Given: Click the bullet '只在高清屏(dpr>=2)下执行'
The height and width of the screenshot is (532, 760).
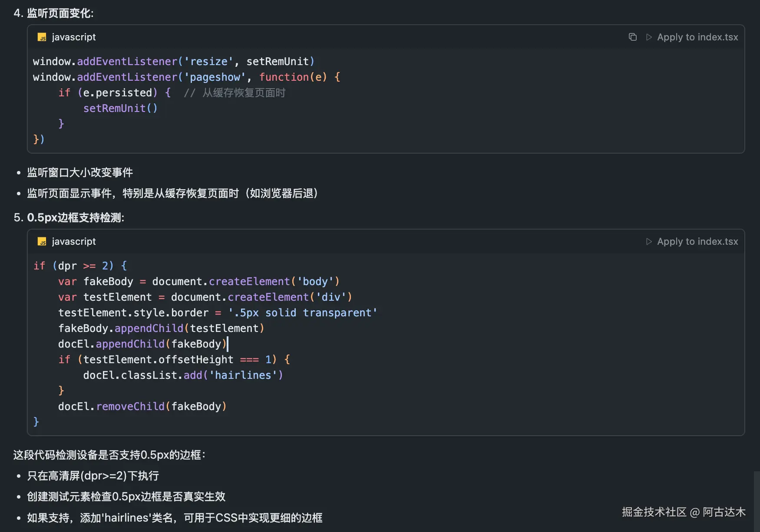Looking at the screenshot, I should 93,476.
